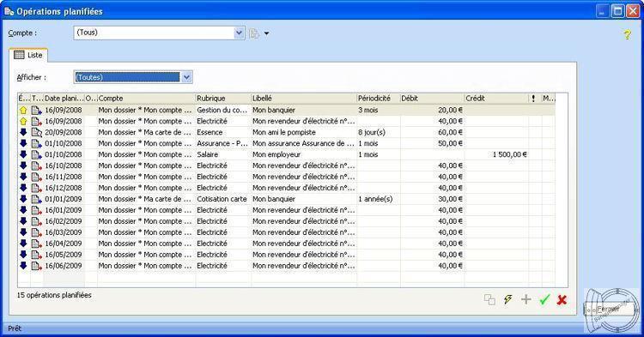The width and height of the screenshot is (644, 337).
Task: Sort by Débit column header
Action: (432, 99)
